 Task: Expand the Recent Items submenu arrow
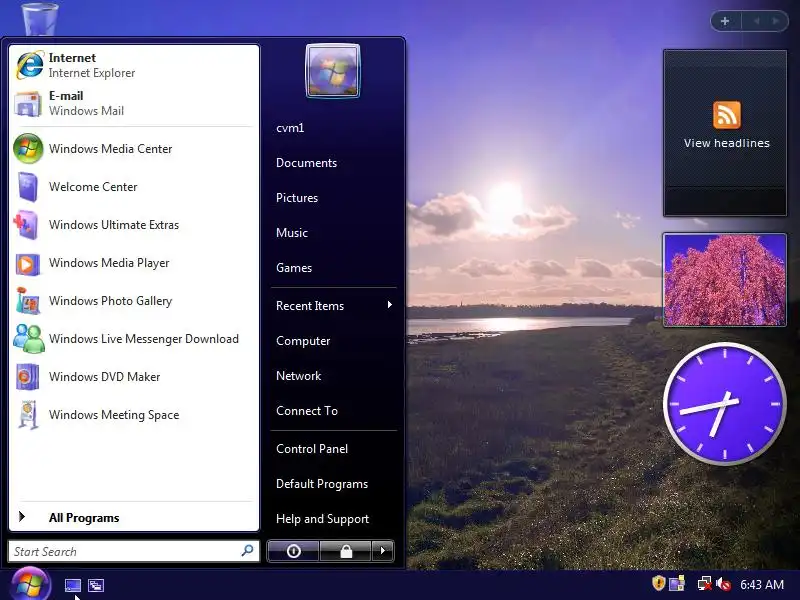pyautogui.click(x=390, y=305)
